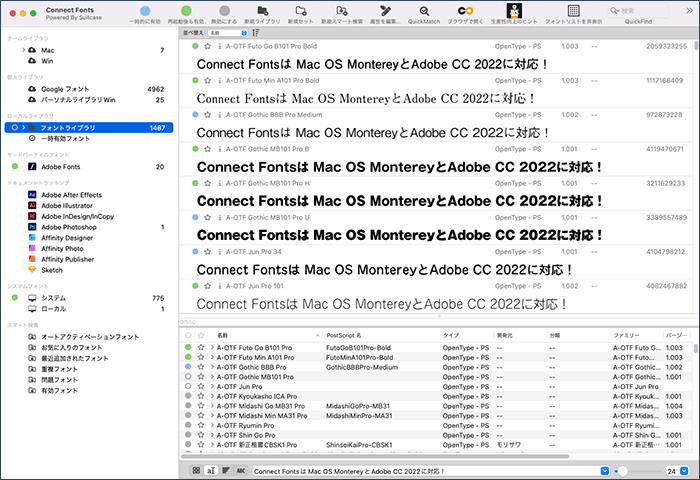Create a new smart search (新規スマート検索)

(x=342, y=11)
